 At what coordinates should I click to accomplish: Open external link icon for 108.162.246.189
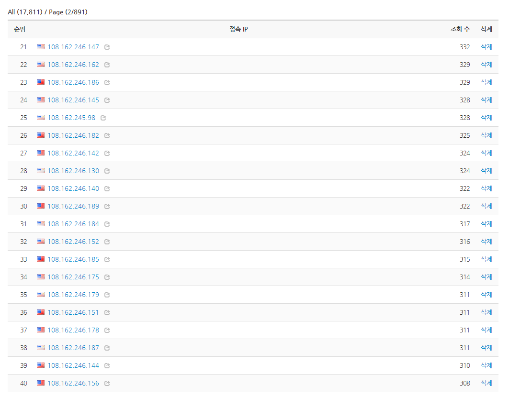[107, 207]
